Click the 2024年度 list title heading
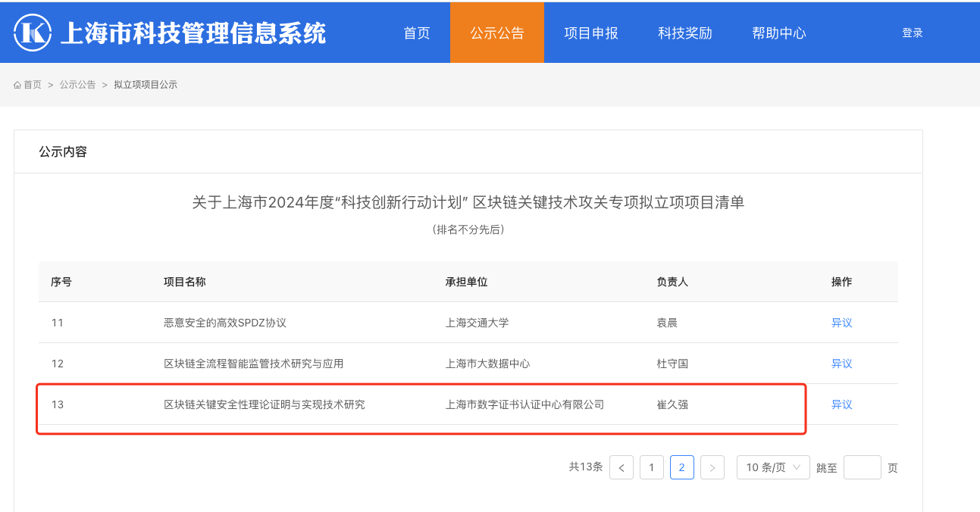Image resolution: width=980 pixels, height=512 pixels. click(468, 202)
